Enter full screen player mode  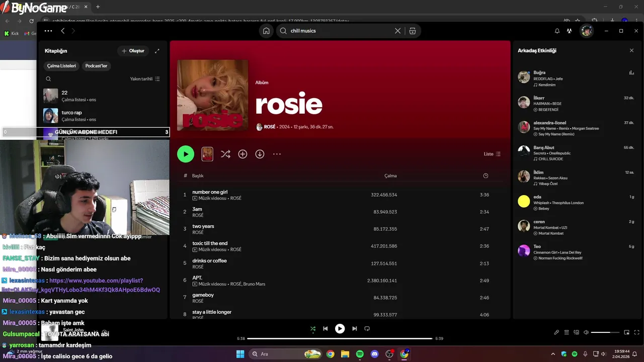point(637,332)
